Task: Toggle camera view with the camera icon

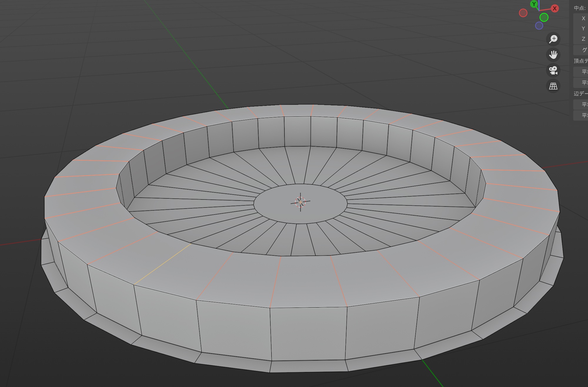Action: [x=553, y=70]
